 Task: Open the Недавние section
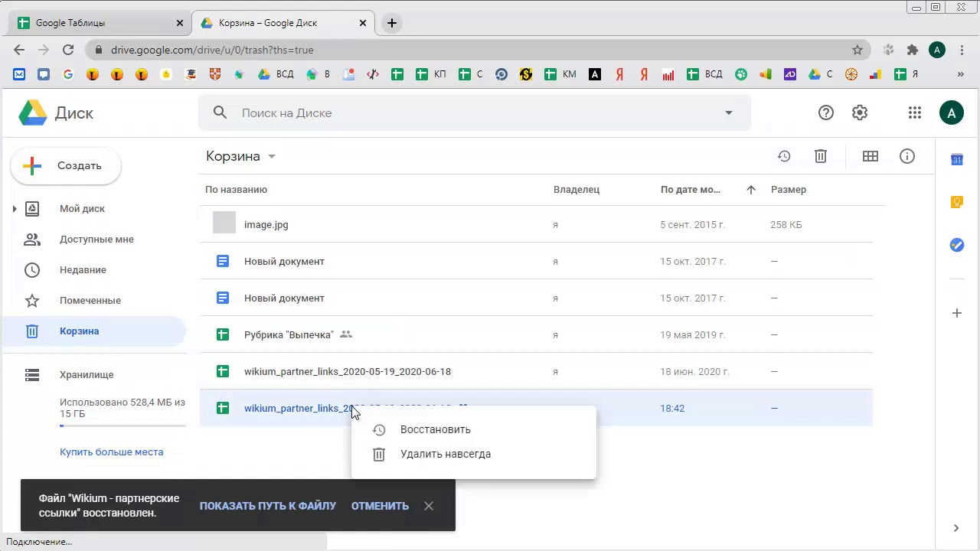click(83, 269)
